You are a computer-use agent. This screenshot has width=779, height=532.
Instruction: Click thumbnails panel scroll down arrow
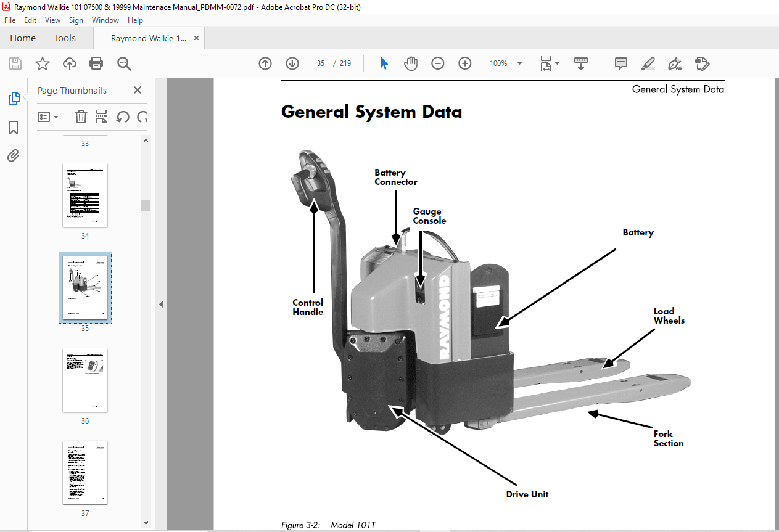pos(146,522)
